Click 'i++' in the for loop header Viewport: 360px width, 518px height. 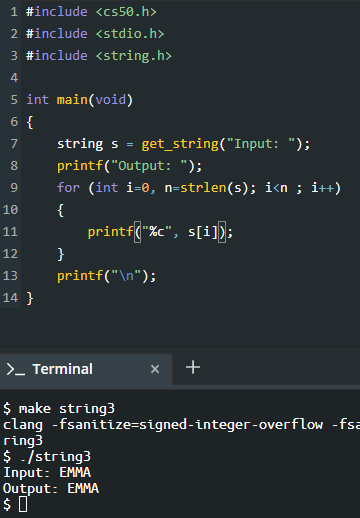(322, 188)
